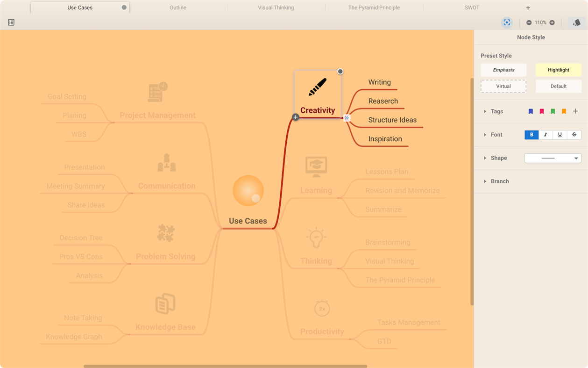
Task: Click the fit-to-window zoom icon
Action: click(507, 22)
